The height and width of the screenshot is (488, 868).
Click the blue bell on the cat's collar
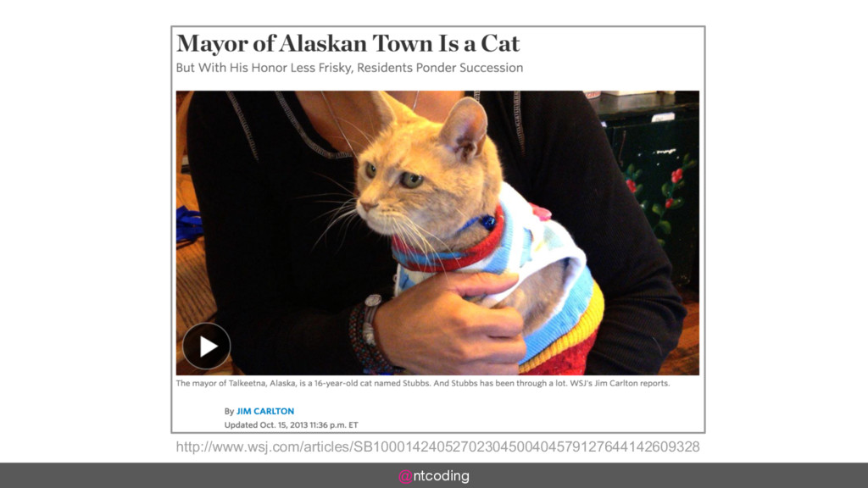[488, 223]
